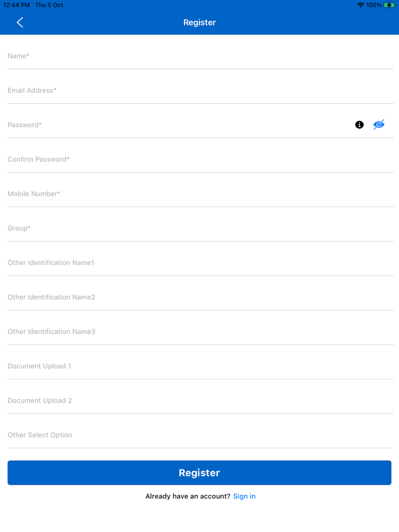
Task: Open Document Upload 1 picker
Action: tap(200, 366)
